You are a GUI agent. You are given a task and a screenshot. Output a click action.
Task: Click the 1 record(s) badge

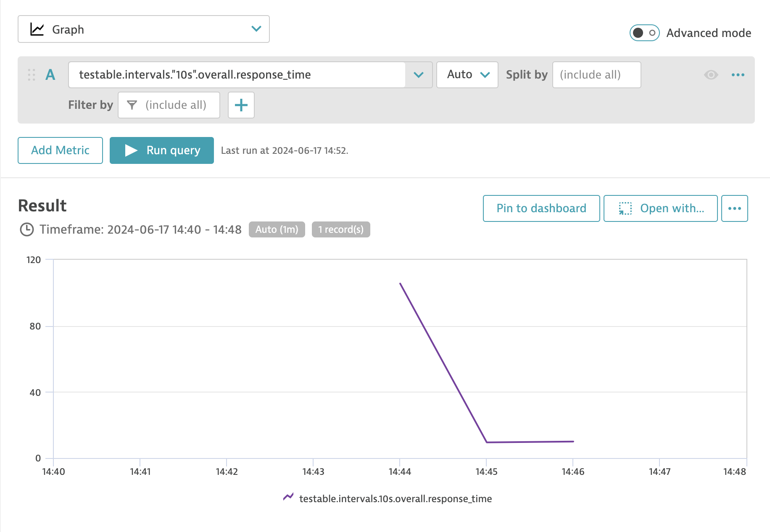341,229
